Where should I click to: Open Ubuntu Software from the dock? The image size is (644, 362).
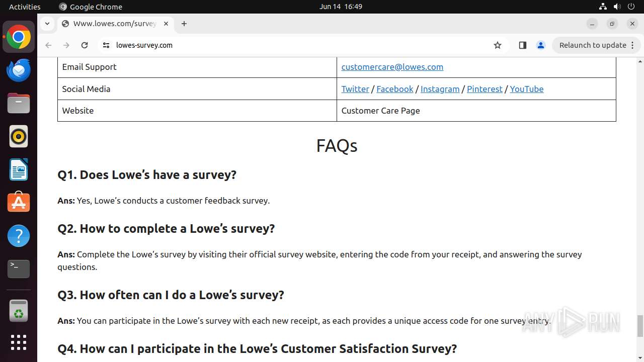pyautogui.click(x=19, y=203)
